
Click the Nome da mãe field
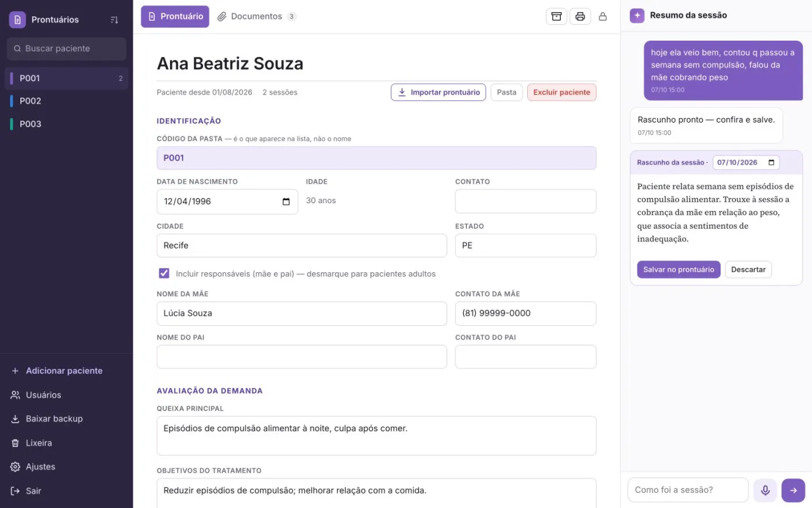(x=302, y=314)
